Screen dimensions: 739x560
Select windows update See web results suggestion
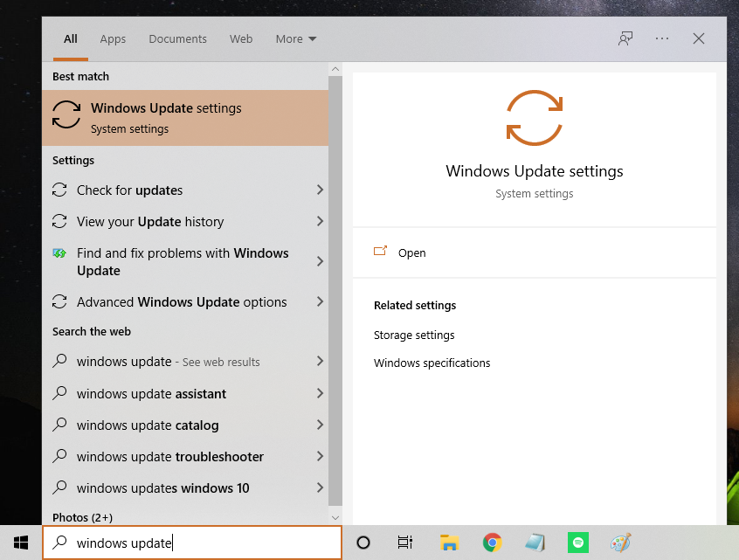185,362
